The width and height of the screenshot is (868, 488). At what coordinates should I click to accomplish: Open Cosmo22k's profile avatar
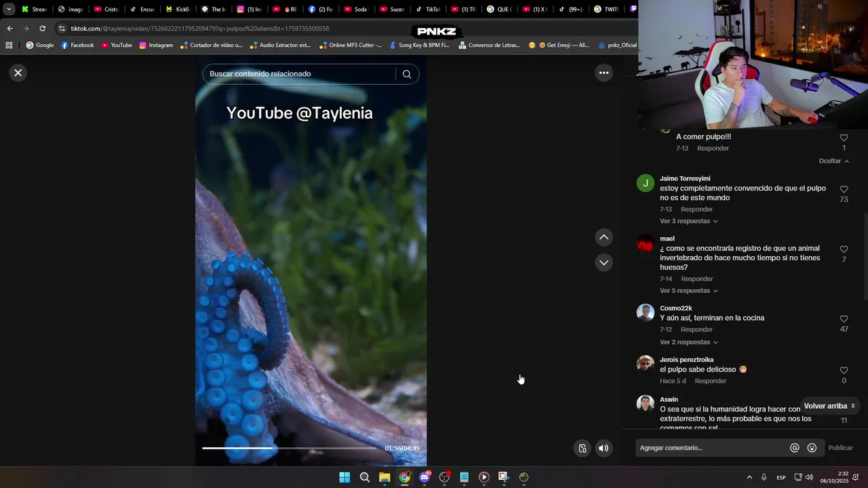(x=645, y=312)
